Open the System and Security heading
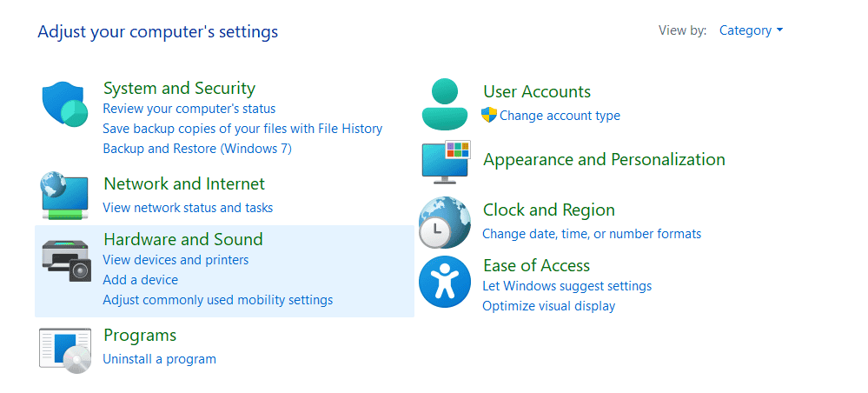Viewport: 868px width, 393px height. (179, 88)
